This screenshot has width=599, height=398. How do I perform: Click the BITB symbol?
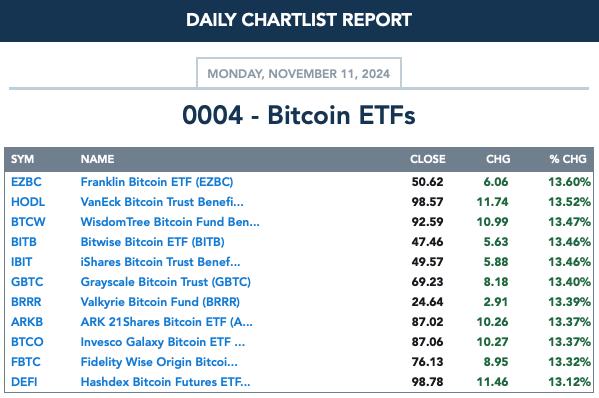(24, 242)
